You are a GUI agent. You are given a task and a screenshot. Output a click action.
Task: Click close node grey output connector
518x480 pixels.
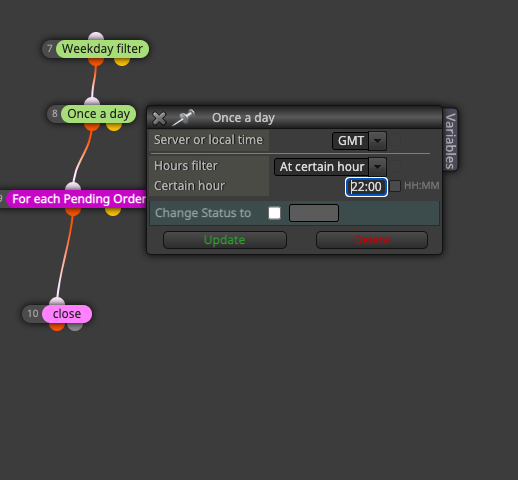(x=75, y=327)
